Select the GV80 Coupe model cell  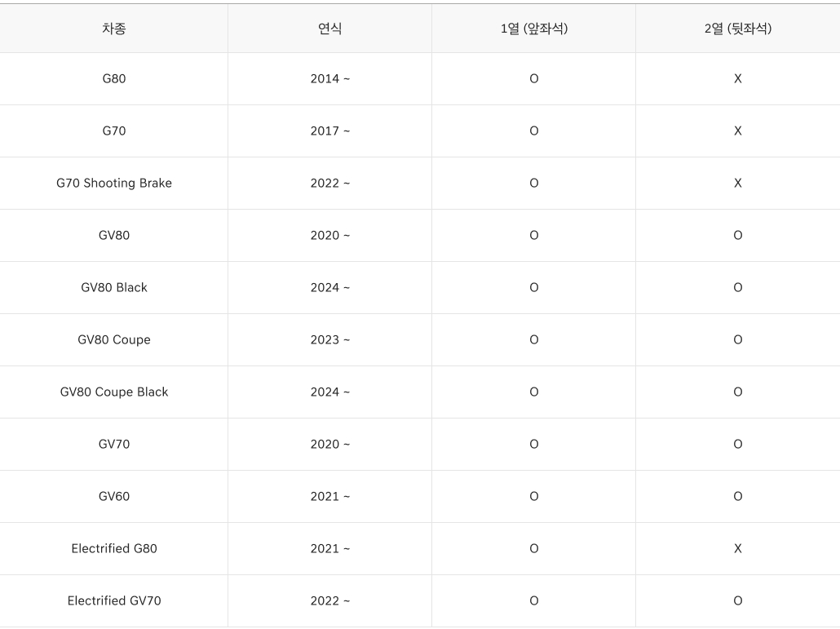114,340
